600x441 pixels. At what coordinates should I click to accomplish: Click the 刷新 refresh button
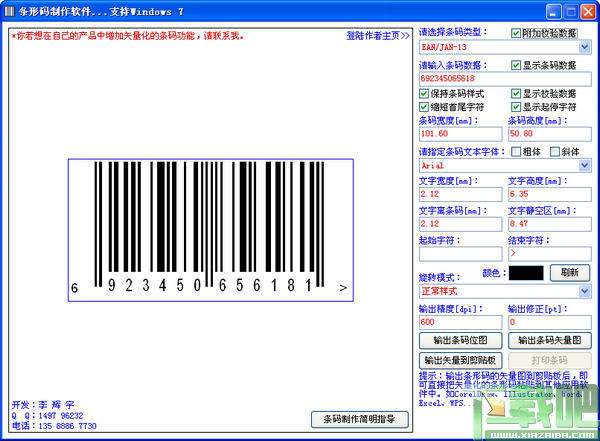pos(570,273)
